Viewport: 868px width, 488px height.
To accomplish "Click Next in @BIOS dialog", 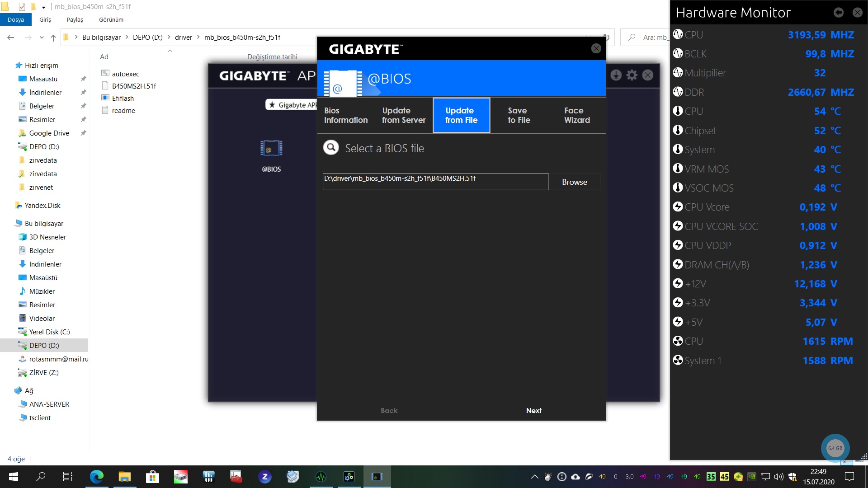I will tap(533, 410).
